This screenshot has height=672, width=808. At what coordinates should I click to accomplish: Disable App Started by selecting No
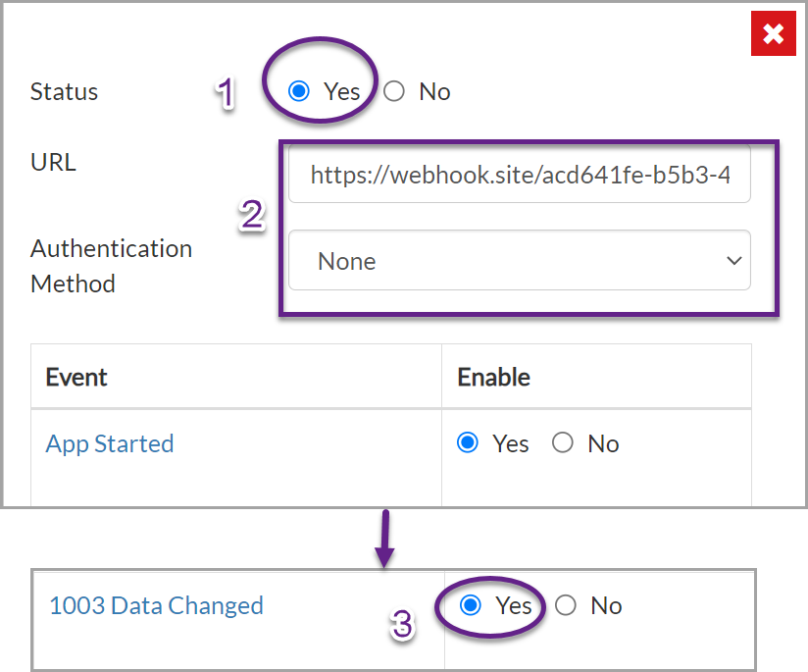562,442
